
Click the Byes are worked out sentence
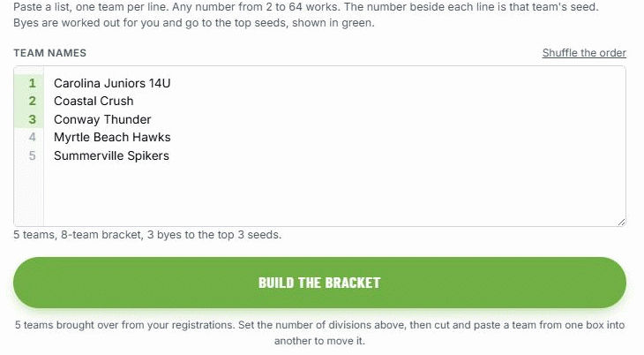(194, 23)
